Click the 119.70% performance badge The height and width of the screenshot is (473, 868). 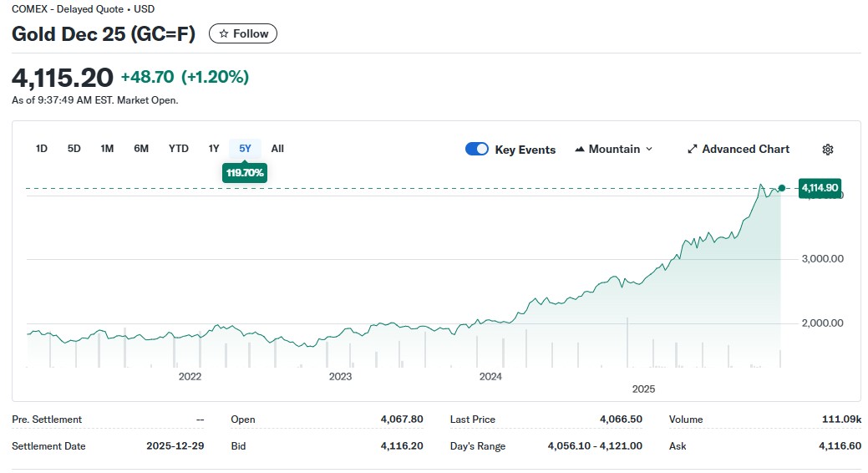point(245,173)
